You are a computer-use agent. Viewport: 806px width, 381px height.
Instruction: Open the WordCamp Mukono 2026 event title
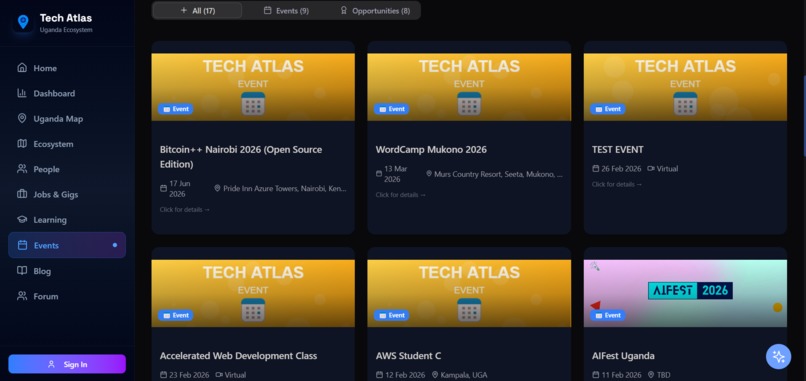click(x=431, y=150)
